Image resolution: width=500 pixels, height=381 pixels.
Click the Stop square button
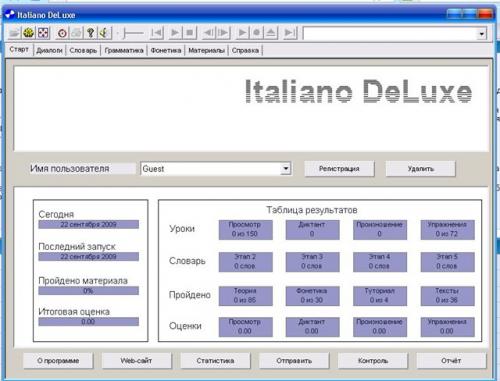click(190, 33)
